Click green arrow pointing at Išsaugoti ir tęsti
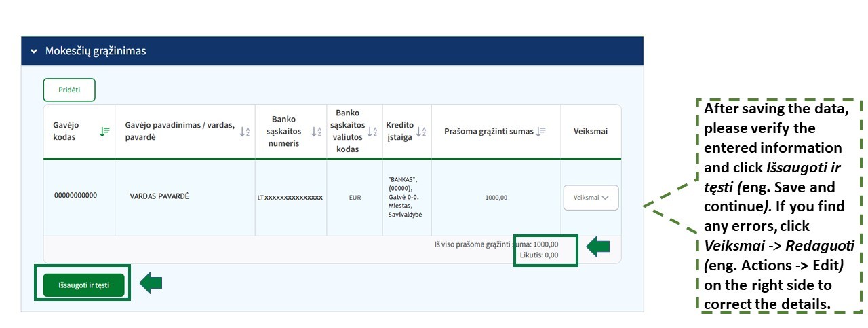Viewport: 868px width, 328px height. coord(151,282)
